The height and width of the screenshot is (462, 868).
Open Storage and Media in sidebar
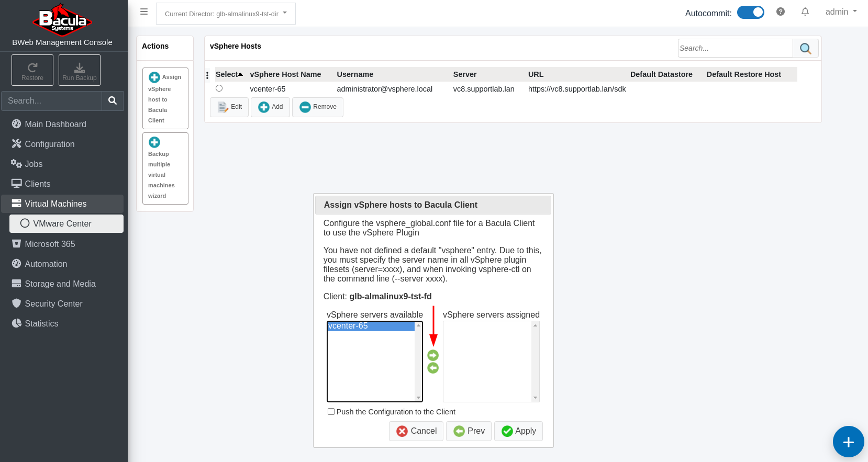point(63,284)
